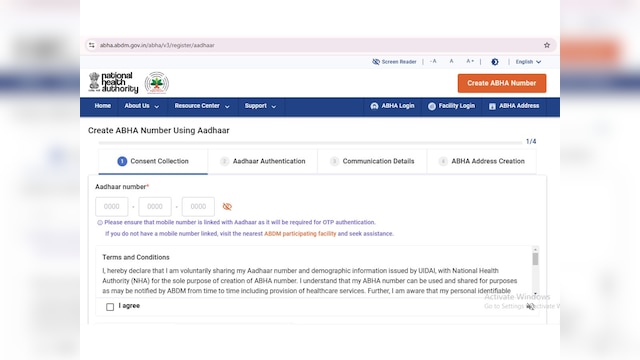Click Create ABHA Number button
The width and height of the screenshot is (640, 360).
502,83
